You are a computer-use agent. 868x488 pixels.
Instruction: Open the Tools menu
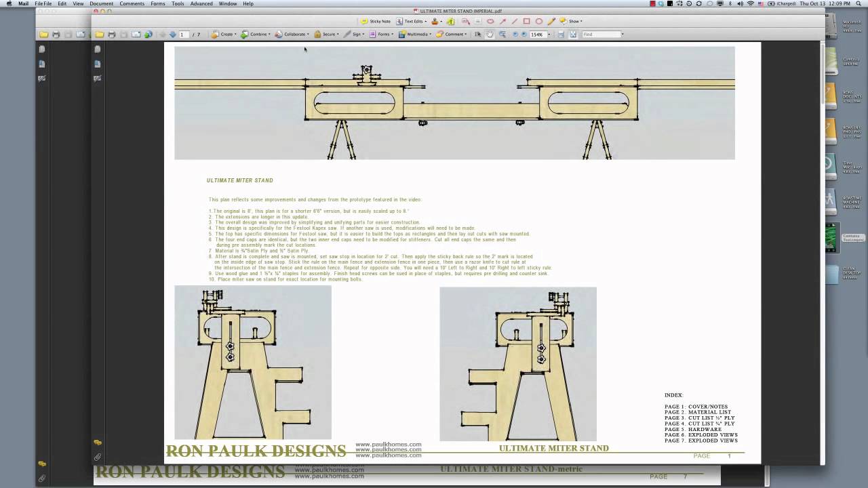click(178, 3)
